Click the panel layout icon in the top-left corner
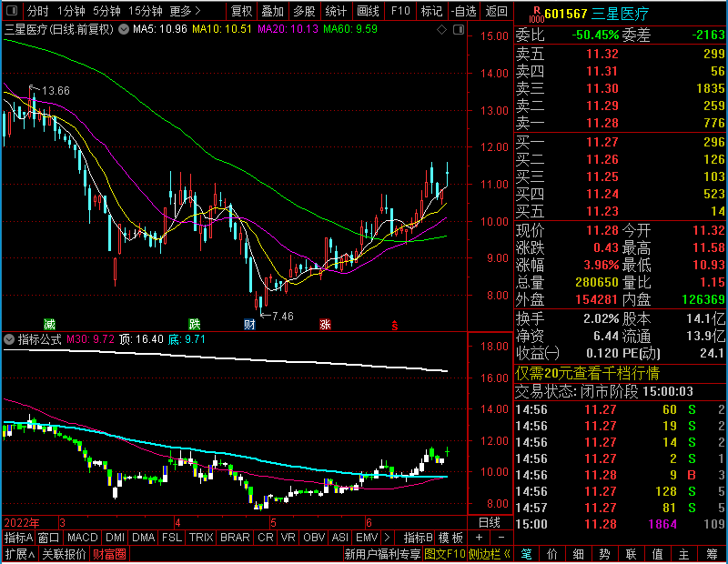The width and height of the screenshot is (728, 564). (12, 10)
